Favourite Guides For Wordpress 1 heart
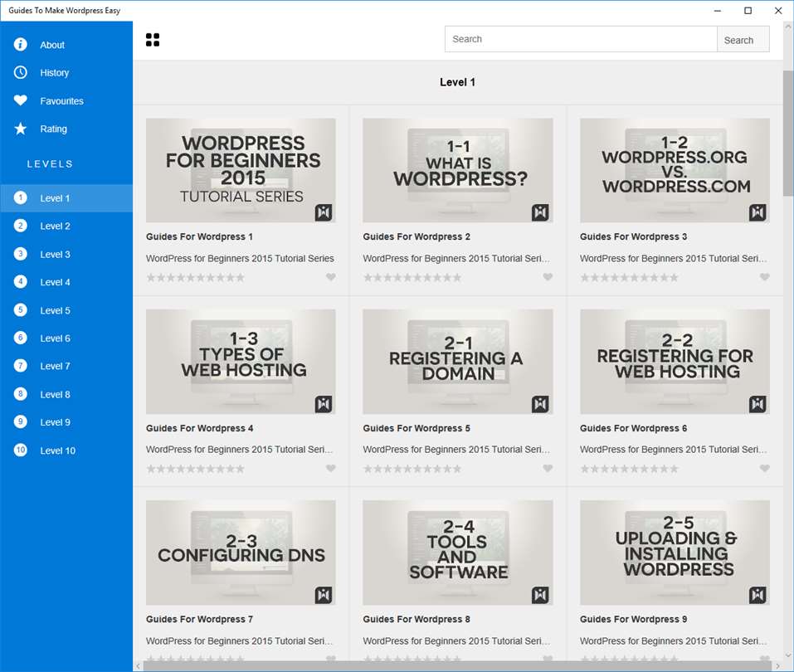 click(331, 277)
